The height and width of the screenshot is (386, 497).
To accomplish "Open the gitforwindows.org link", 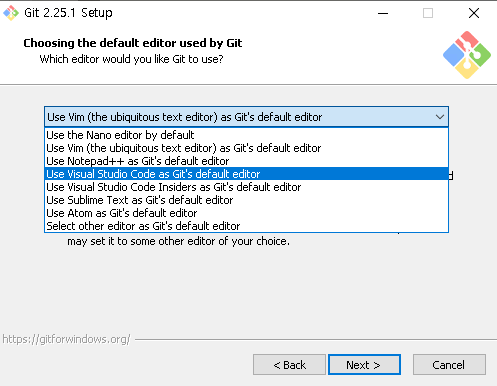I will point(66,339).
